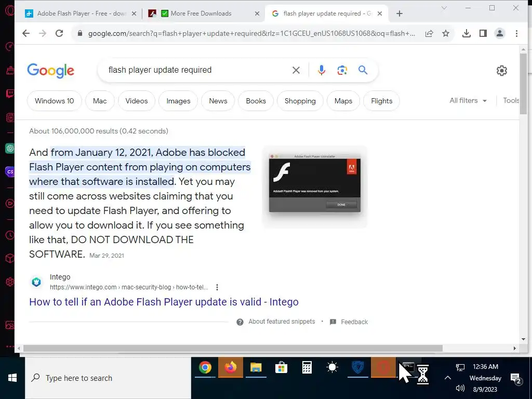
Task: Open Extensions cube icon in Opera sidebar
Action: (10, 258)
